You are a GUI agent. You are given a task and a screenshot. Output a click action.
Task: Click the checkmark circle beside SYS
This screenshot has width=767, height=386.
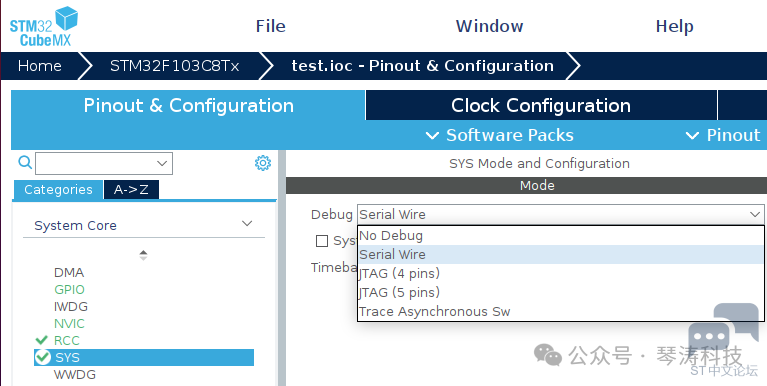coord(43,358)
